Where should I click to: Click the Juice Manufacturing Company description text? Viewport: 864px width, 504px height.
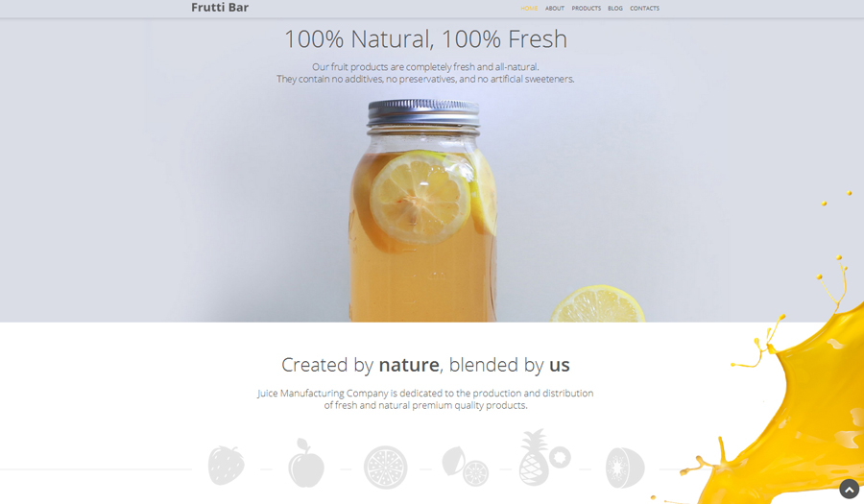(425, 399)
